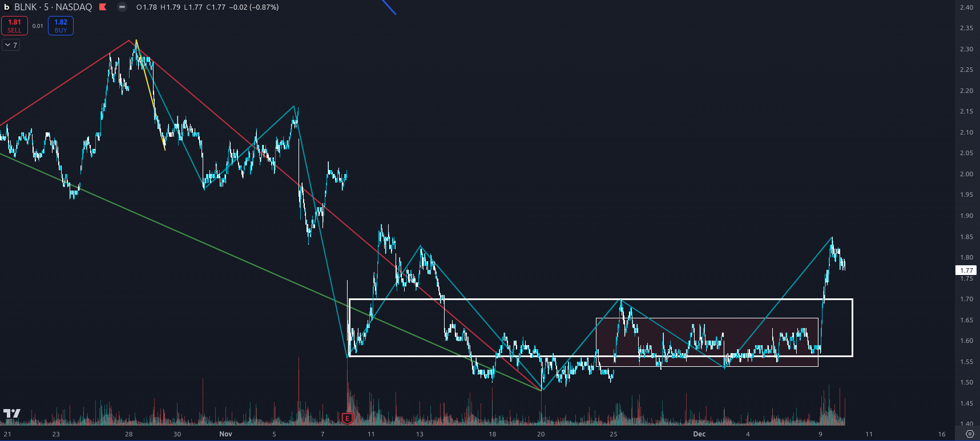The width and height of the screenshot is (980, 441).
Task: Click the Blink 'b' symbol logo
Action: [6, 7]
